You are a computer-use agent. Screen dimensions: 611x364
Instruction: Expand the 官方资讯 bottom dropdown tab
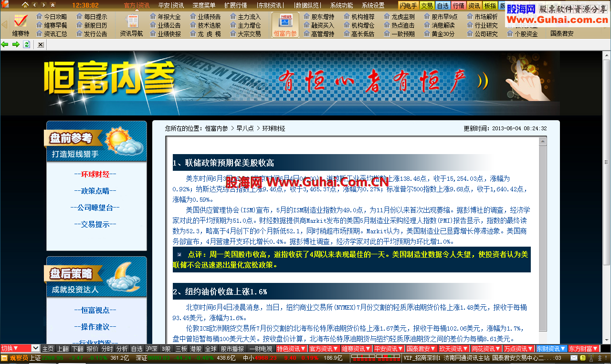pyautogui.click(x=324, y=349)
